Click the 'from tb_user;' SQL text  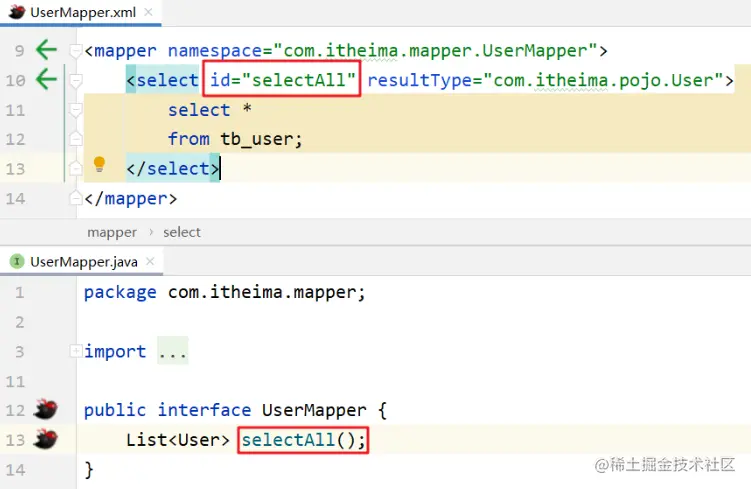[x=235, y=139]
